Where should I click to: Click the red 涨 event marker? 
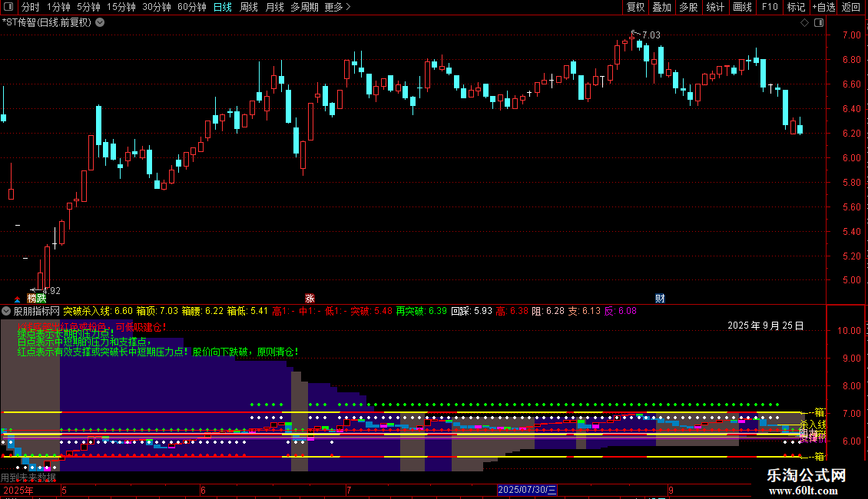pyautogui.click(x=310, y=299)
